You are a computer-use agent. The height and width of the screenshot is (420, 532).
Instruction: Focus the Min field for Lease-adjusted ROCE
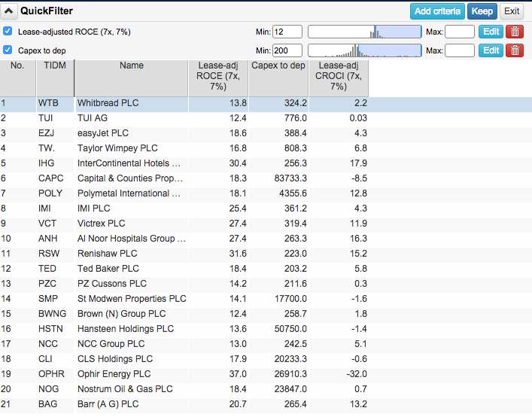tap(287, 32)
